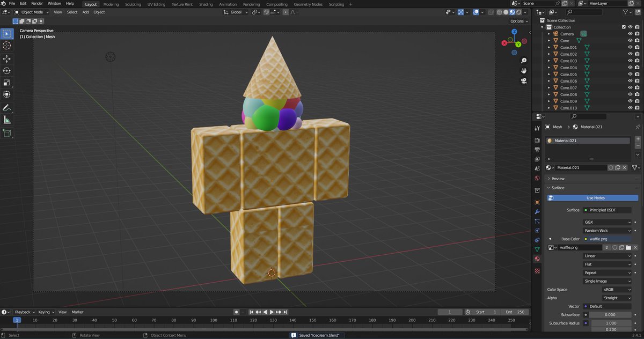Open the Render menu
Screen dimensions: 644x339
point(37,3)
